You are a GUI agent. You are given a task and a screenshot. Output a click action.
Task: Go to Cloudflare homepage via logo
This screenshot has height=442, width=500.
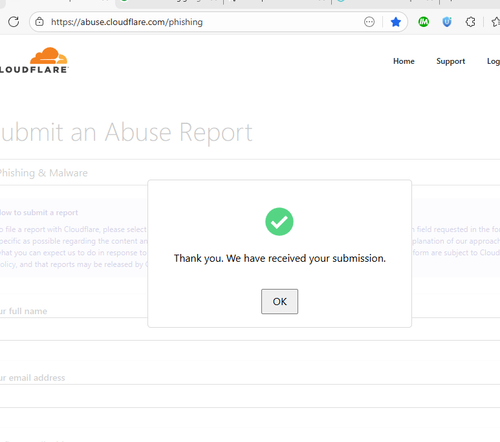coord(34,60)
